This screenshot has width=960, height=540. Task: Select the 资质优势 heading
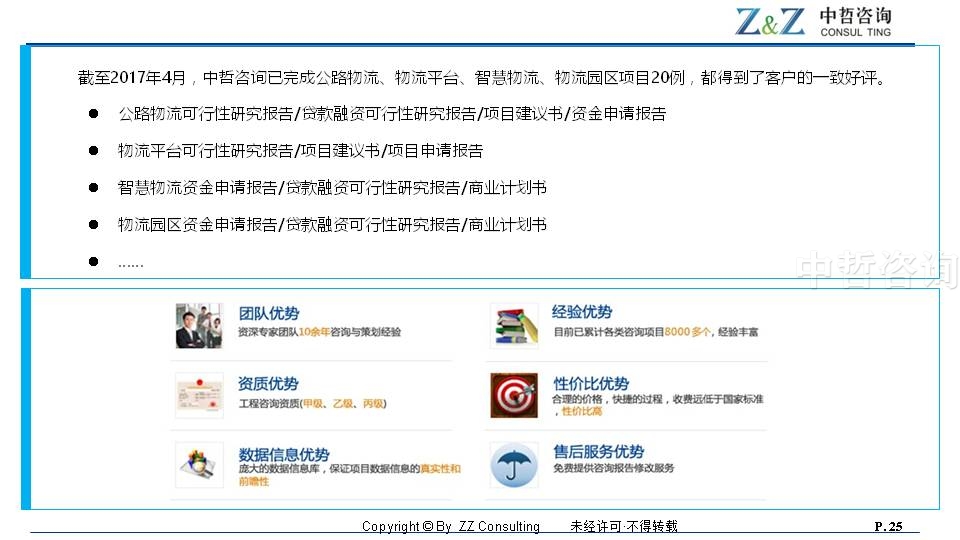[268, 384]
